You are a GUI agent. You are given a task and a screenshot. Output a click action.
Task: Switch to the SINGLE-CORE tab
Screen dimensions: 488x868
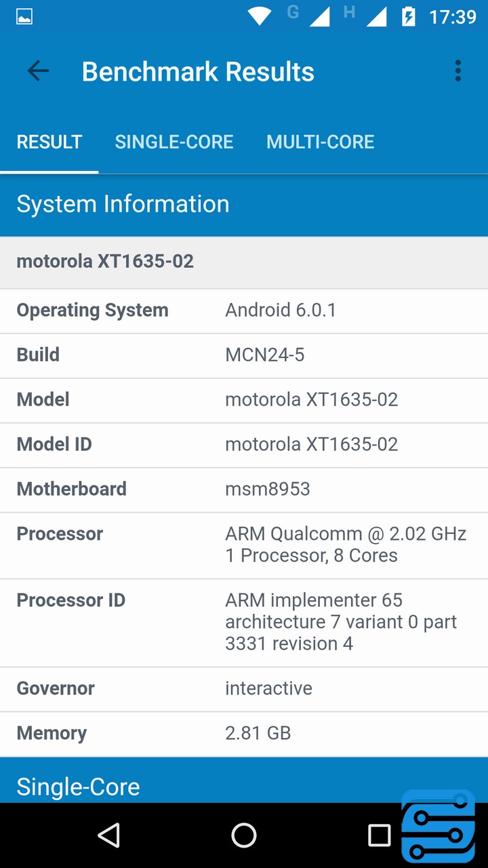click(x=174, y=142)
